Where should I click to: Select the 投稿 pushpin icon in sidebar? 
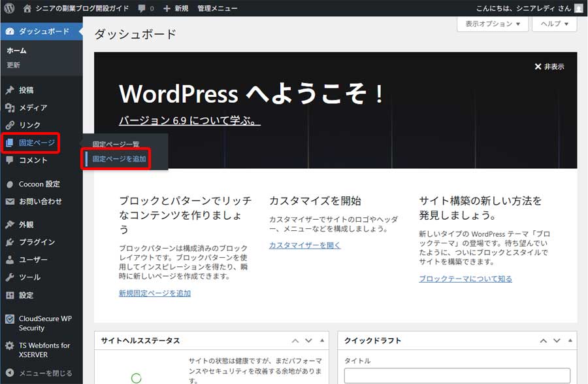9,90
